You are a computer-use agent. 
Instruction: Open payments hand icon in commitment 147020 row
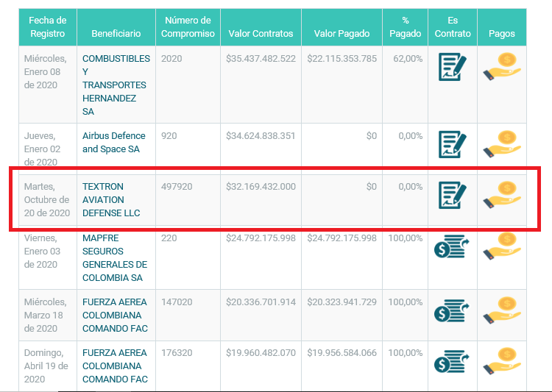pos(502,310)
